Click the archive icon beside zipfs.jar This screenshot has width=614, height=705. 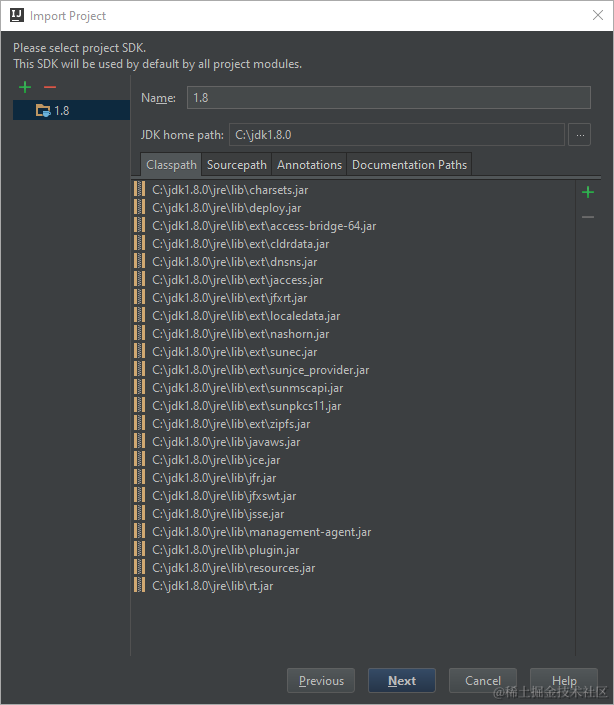click(x=139, y=423)
